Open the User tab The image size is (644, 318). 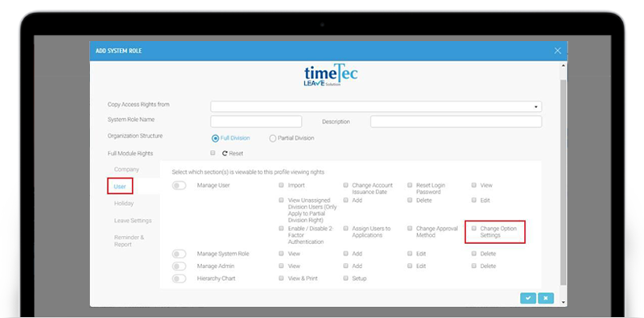(x=120, y=186)
